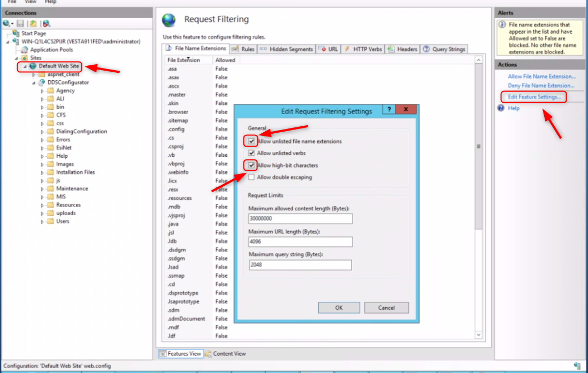Click the Agency folder icon
Screen dimensions: 588x373
click(x=50, y=90)
